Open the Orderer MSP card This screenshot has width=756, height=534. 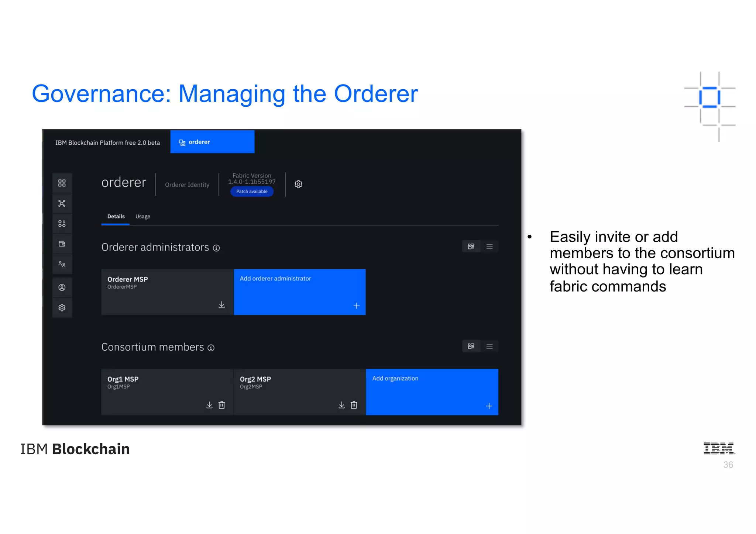tap(167, 292)
